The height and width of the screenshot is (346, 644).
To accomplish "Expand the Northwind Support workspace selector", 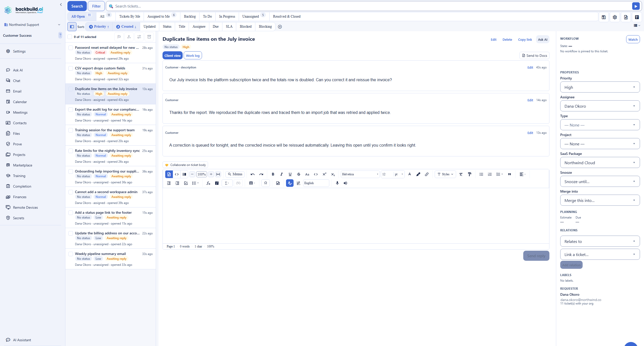I will pyautogui.click(x=32, y=25).
